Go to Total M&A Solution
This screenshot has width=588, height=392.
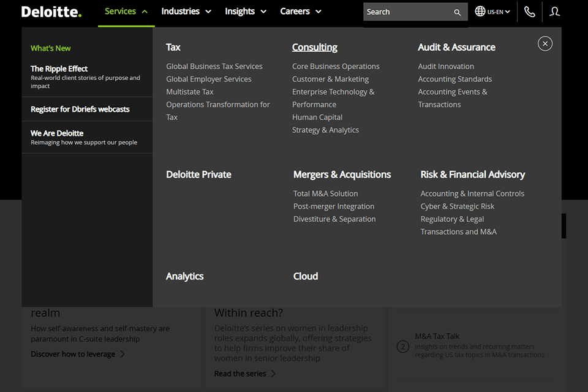pos(325,194)
